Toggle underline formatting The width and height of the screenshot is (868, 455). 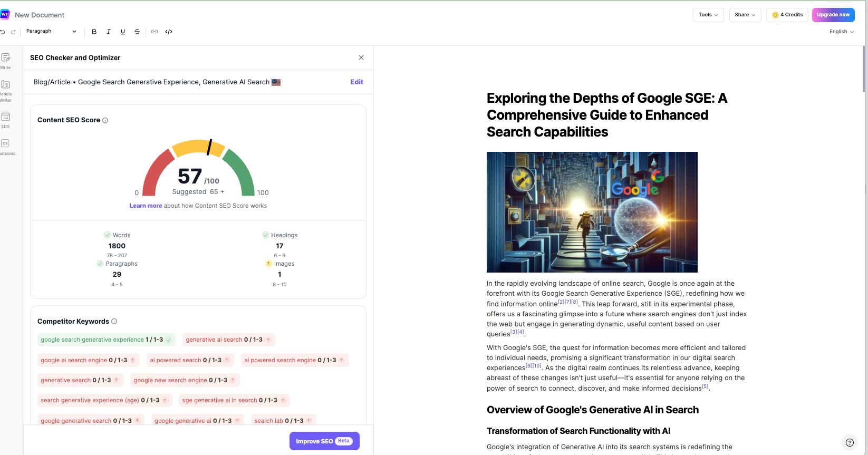coord(123,32)
